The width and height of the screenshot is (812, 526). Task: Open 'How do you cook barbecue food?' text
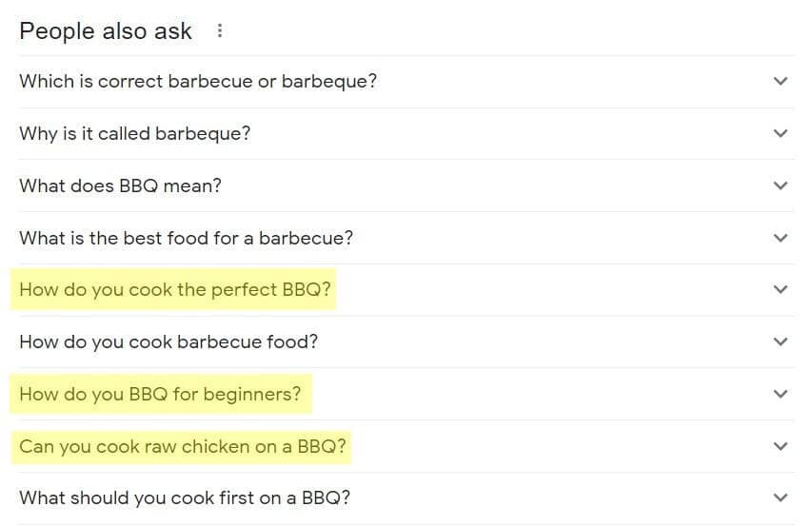tap(168, 341)
